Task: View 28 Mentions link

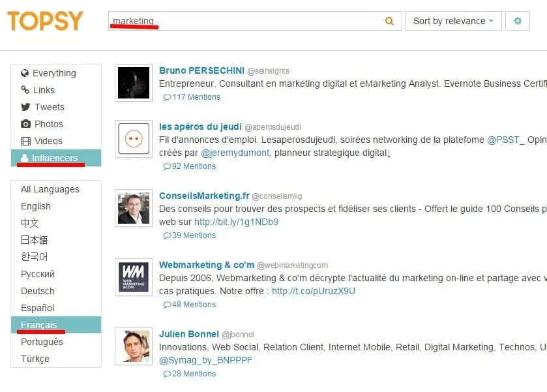Action: (x=194, y=374)
